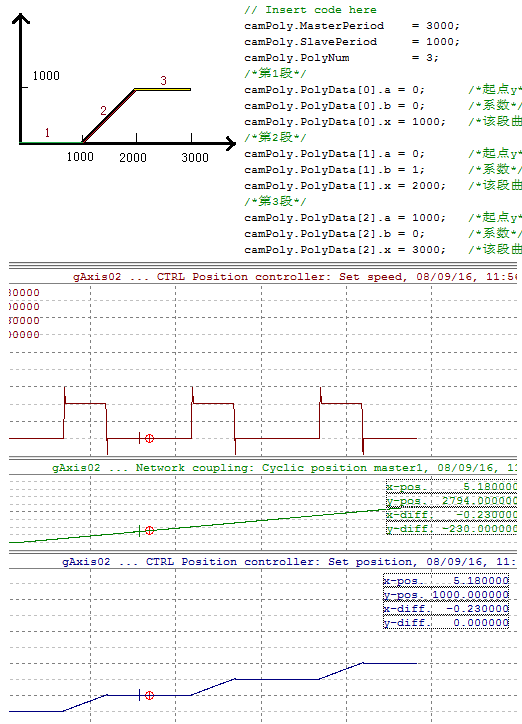This screenshot has width=522, height=724.
Task: Click the x-diff readout in Set position chart
Action: tap(446, 609)
